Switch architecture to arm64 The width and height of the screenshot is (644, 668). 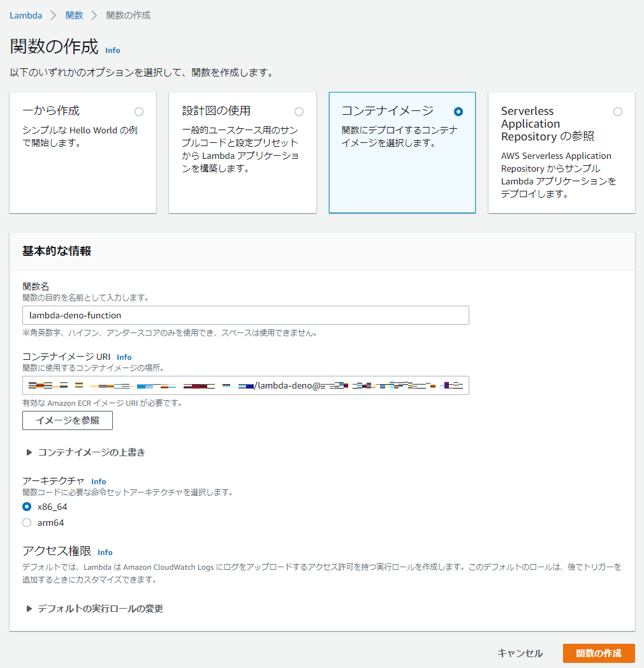pyautogui.click(x=26, y=522)
